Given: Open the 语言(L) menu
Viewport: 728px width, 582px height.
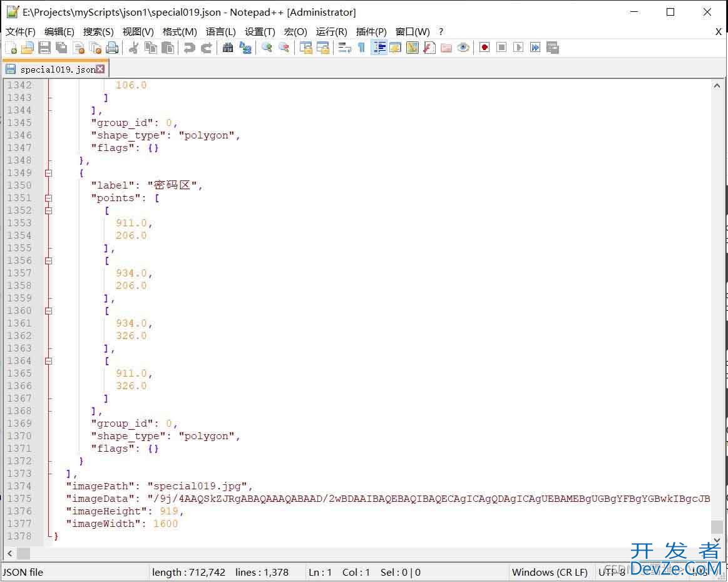Looking at the screenshot, I should pos(220,31).
